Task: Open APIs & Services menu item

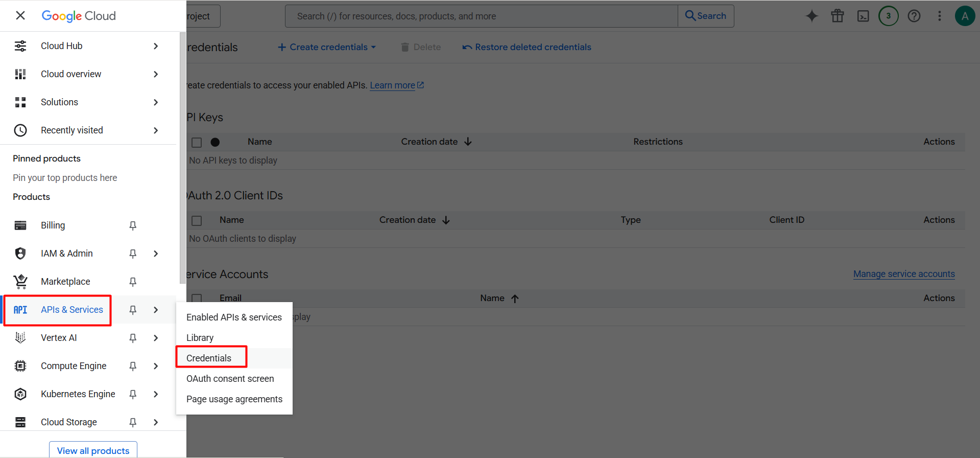Action: 72,310
